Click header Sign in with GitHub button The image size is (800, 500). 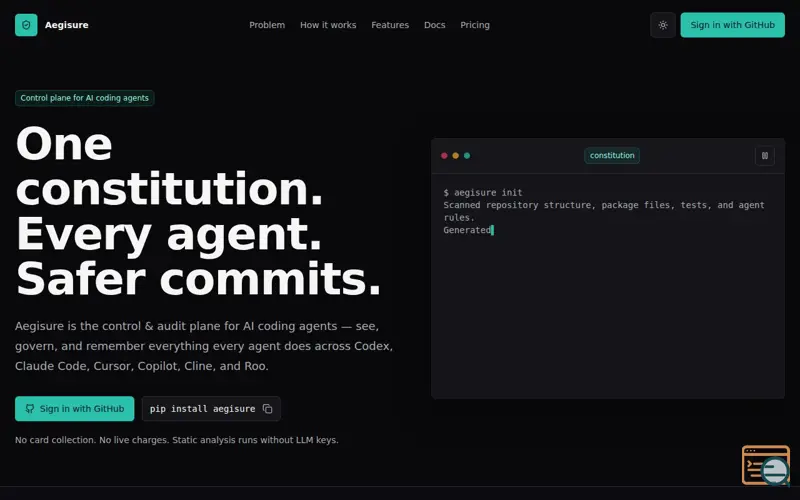click(732, 25)
